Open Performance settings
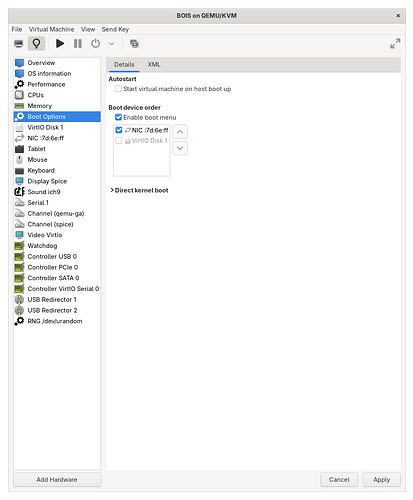The width and height of the screenshot is (413, 500). [57, 84]
